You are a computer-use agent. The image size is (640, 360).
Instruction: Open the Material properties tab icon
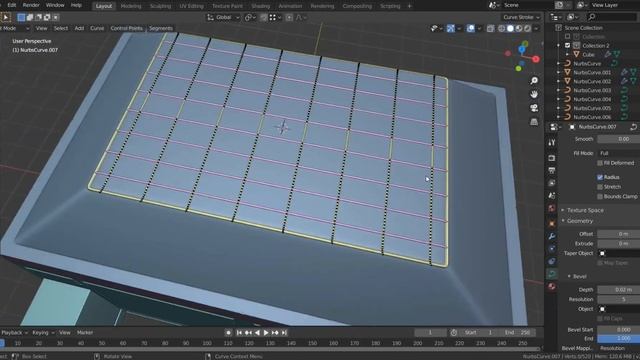click(x=552, y=287)
